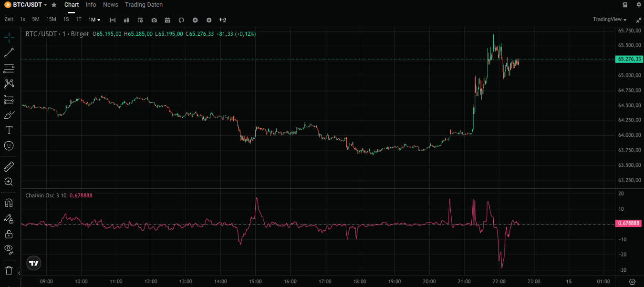Click the 22:00 time axis label
Screen dimensions: 644x287
click(499, 281)
